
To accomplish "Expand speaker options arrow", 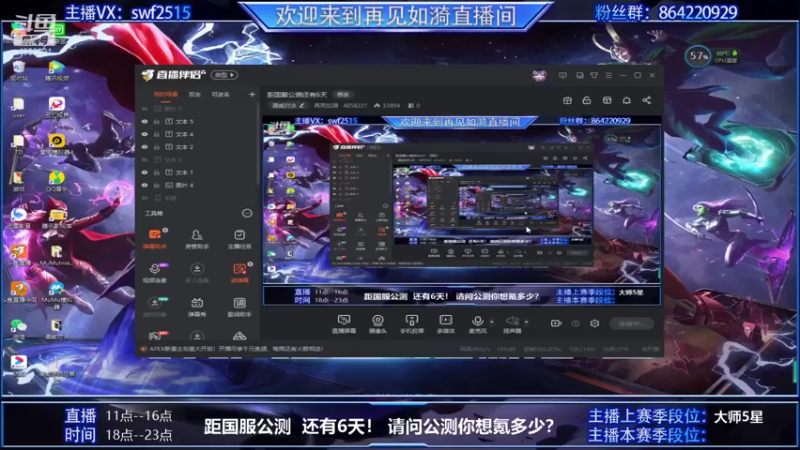I will [x=526, y=322].
